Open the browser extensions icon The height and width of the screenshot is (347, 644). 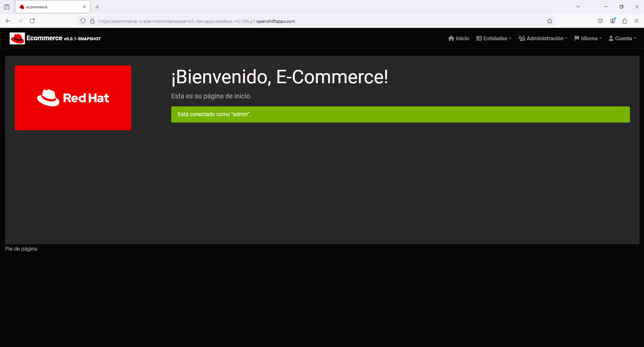[625, 21]
